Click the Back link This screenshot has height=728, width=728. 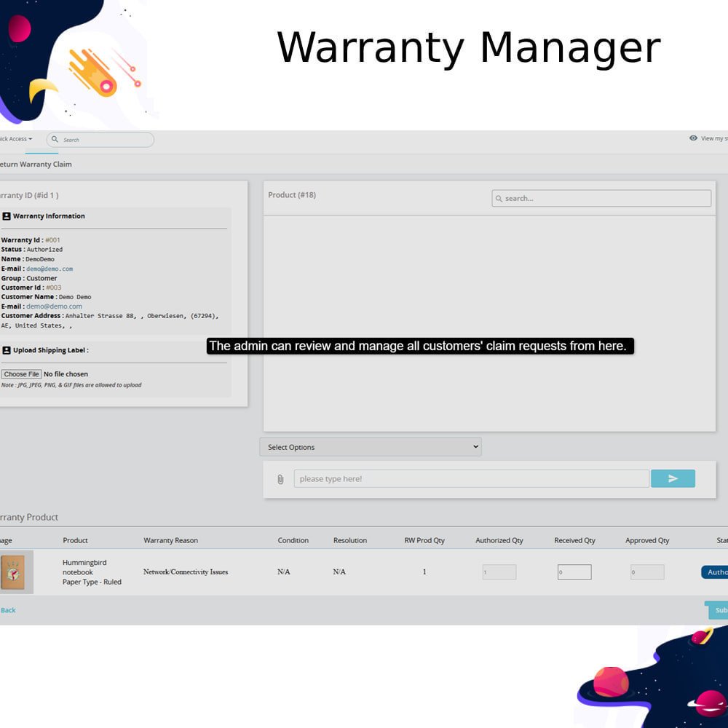tap(8, 610)
